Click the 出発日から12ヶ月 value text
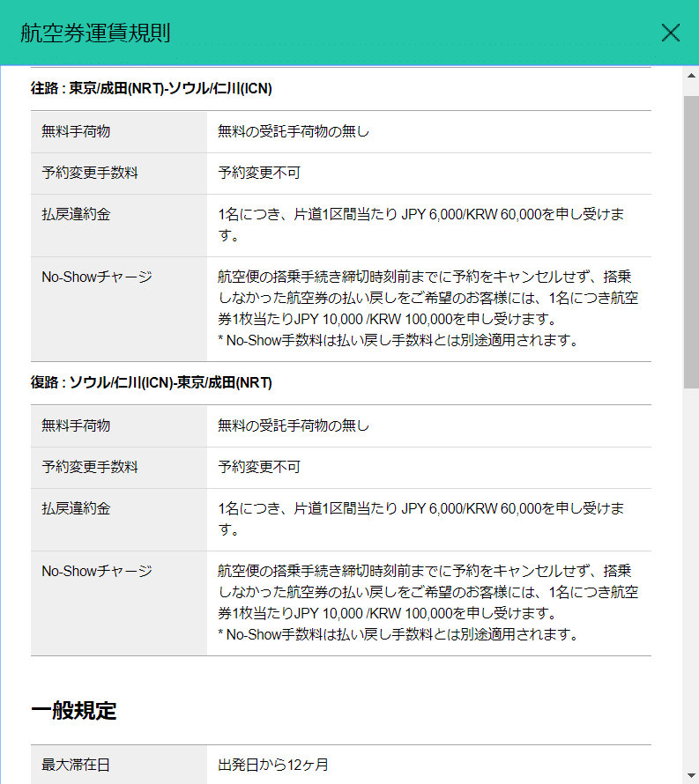The width and height of the screenshot is (699, 784). point(273,765)
